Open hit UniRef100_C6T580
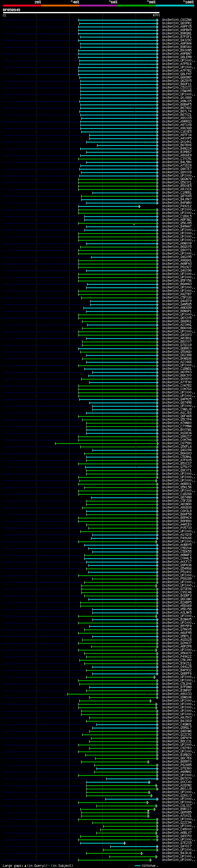 pos(177,443)
